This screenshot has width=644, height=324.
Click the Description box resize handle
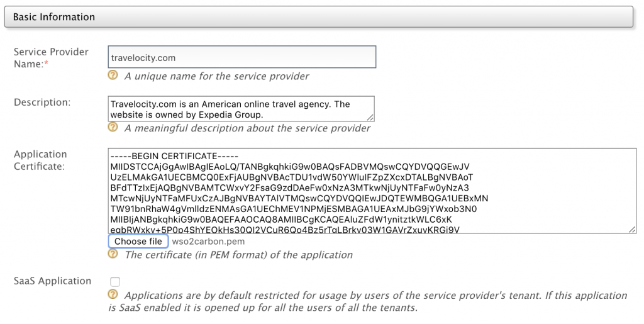370,117
